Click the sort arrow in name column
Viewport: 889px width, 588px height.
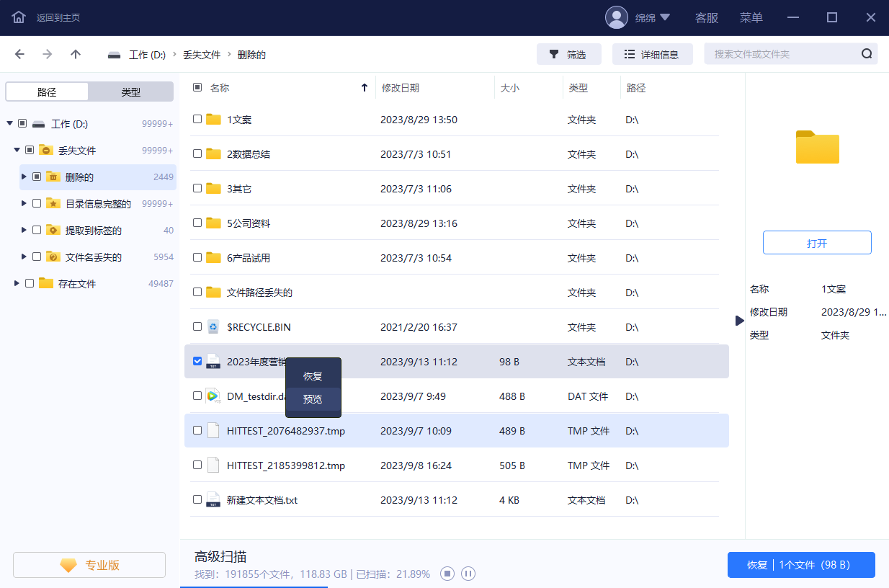point(364,88)
